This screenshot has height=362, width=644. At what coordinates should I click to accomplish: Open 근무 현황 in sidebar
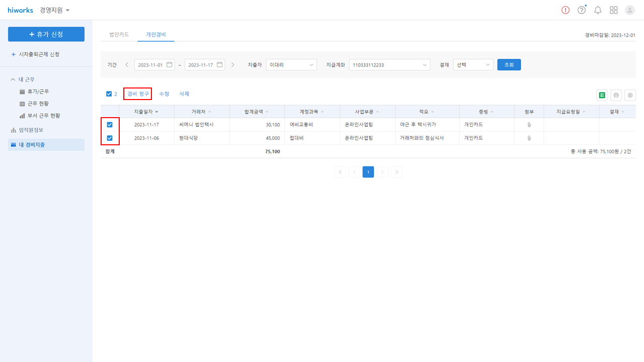38,104
